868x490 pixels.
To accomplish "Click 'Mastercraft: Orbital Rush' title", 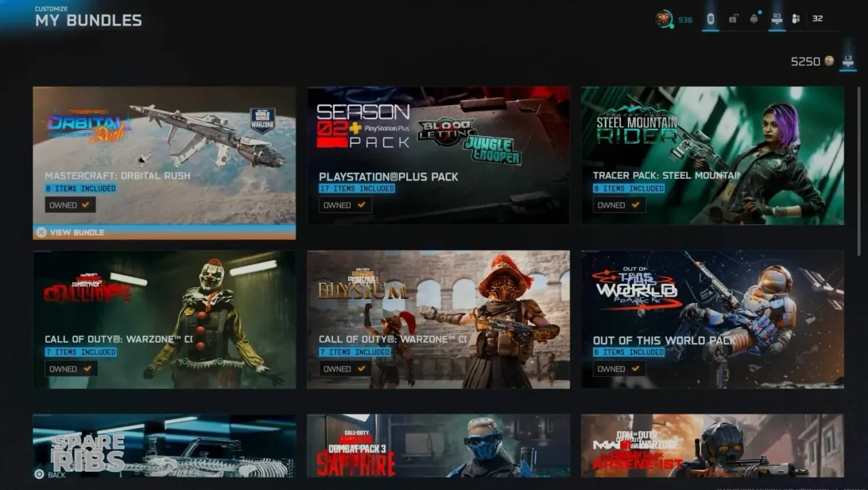I will click(117, 176).
